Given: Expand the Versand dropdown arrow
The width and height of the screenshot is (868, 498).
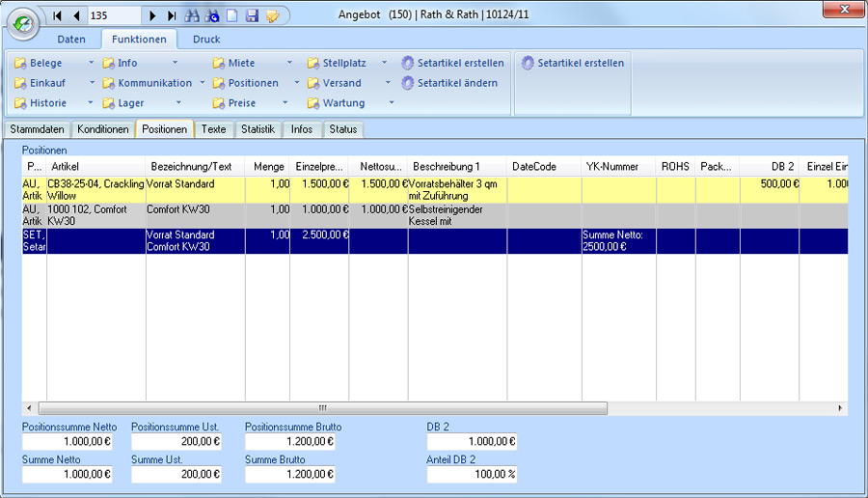Looking at the screenshot, I should [x=388, y=83].
